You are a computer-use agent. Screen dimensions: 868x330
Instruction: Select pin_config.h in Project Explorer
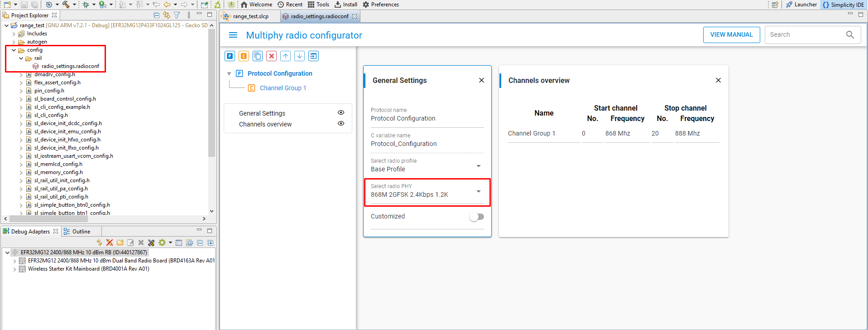[49, 91]
